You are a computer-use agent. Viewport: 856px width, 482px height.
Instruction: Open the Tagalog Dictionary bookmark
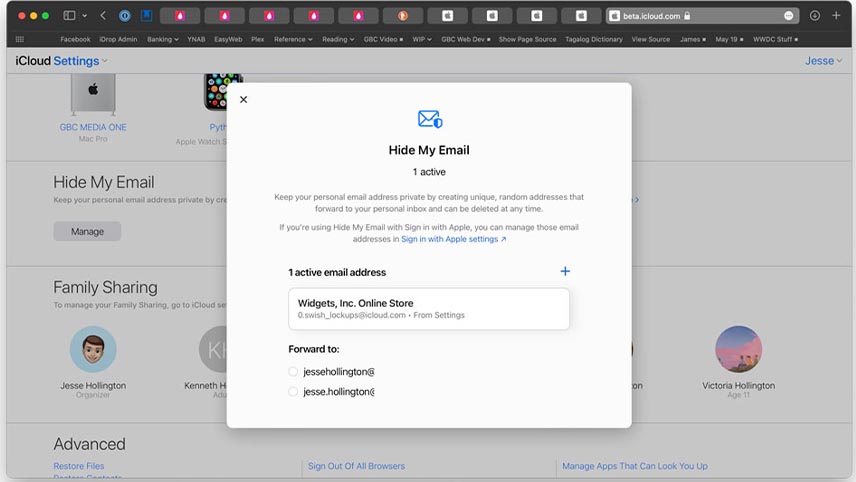[x=594, y=39]
